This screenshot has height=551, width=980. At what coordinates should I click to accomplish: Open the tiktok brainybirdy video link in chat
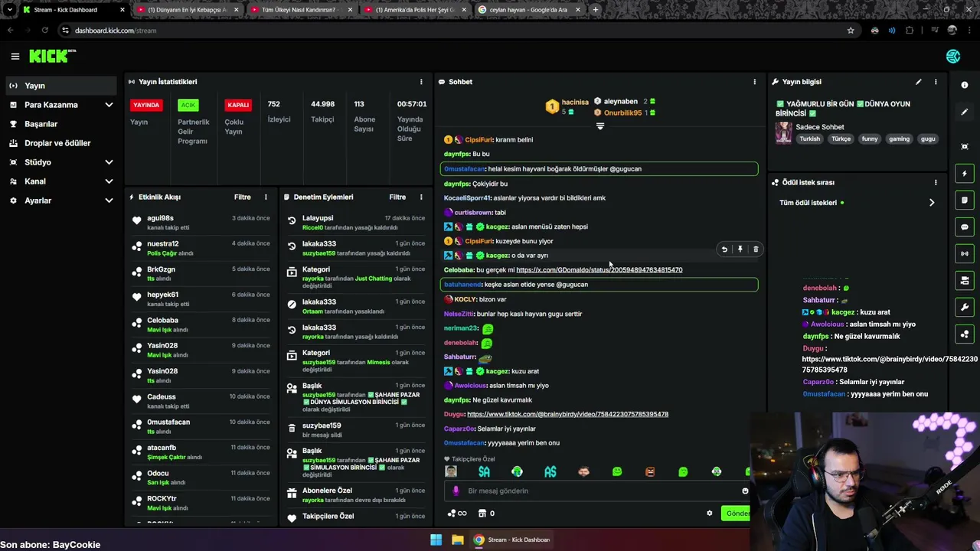tap(567, 414)
